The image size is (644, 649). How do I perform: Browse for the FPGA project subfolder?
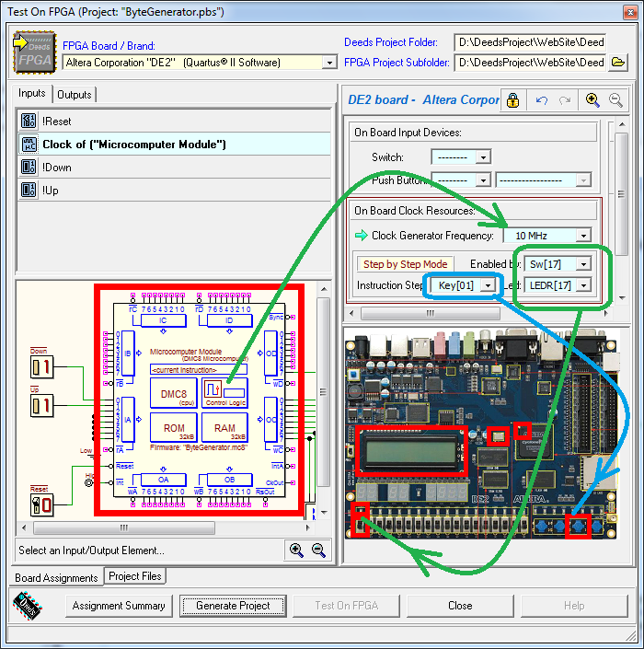click(618, 63)
